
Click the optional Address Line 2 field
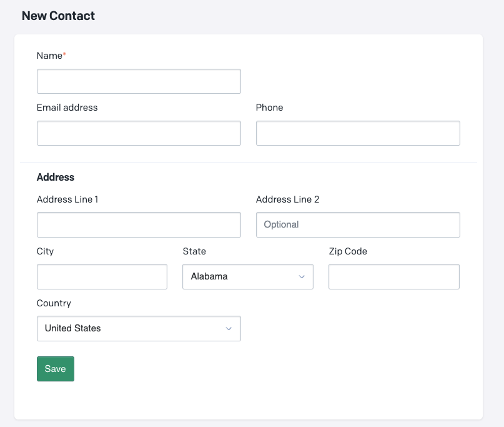tap(358, 224)
